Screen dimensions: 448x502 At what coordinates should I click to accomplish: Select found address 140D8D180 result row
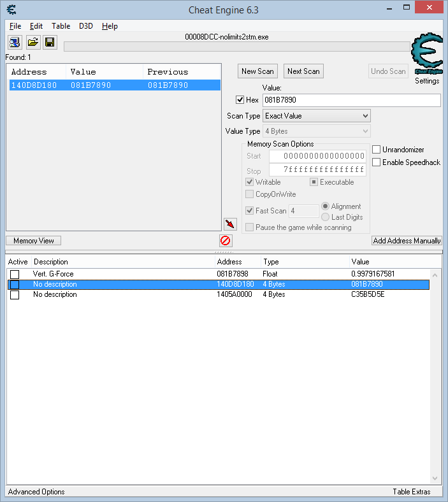pyautogui.click(x=115, y=85)
